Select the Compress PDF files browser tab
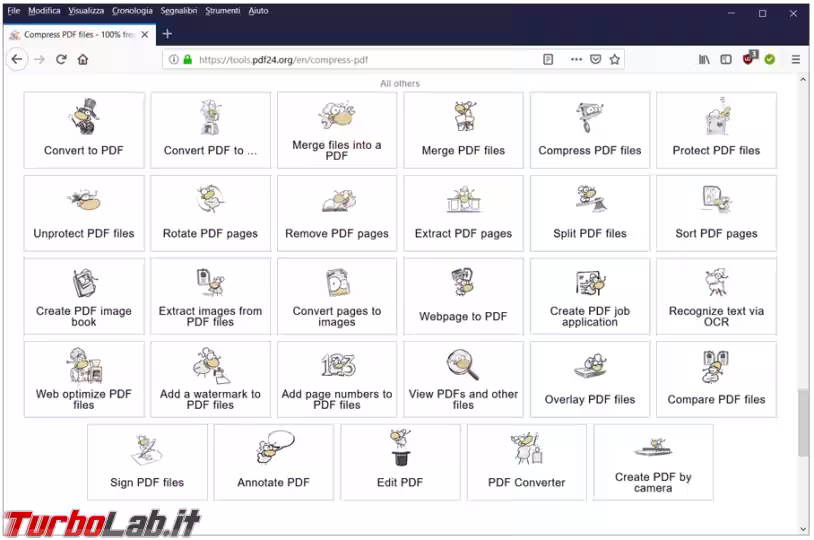 coord(79,34)
